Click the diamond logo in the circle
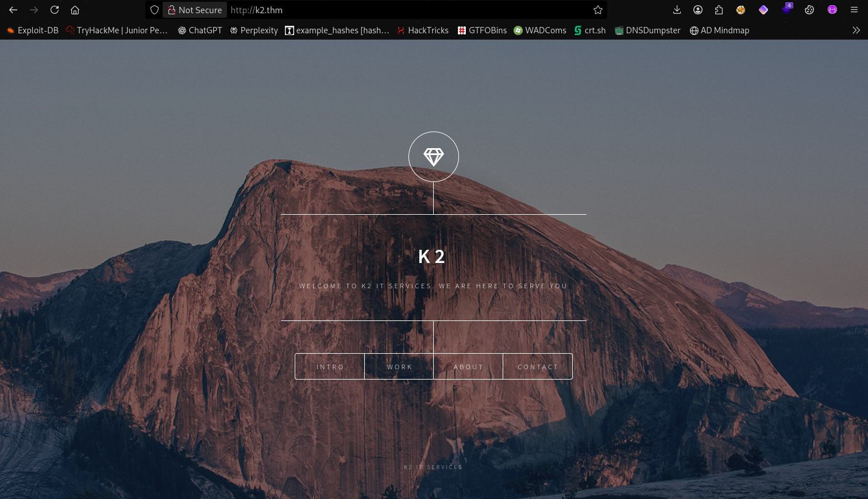868x499 pixels. [x=433, y=157]
